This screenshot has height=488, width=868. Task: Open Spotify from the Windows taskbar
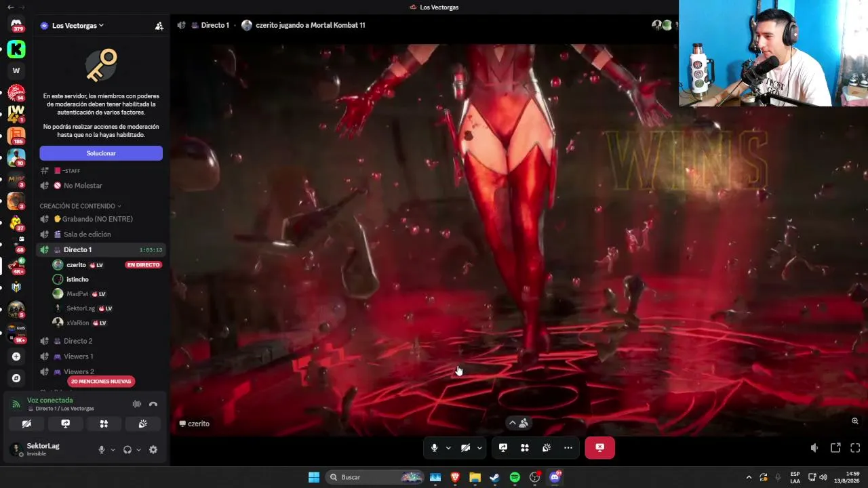[x=515, y=477]
